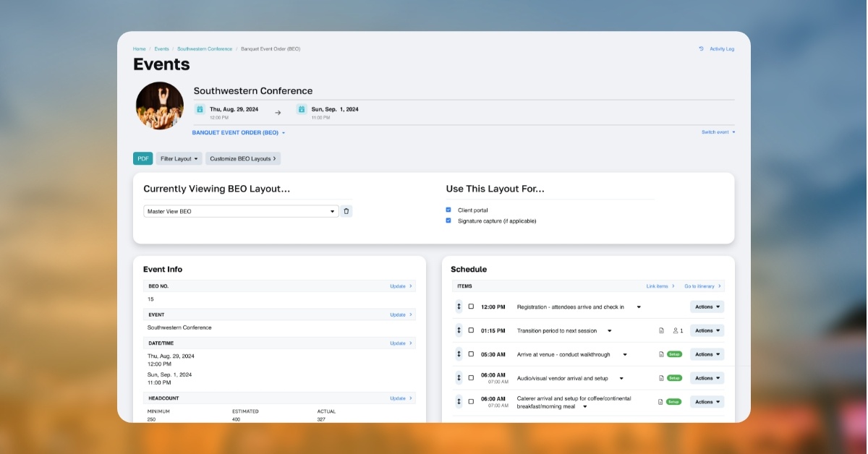Click reorder handle for Audio/visual vendor row

click(x=459, y=378)
